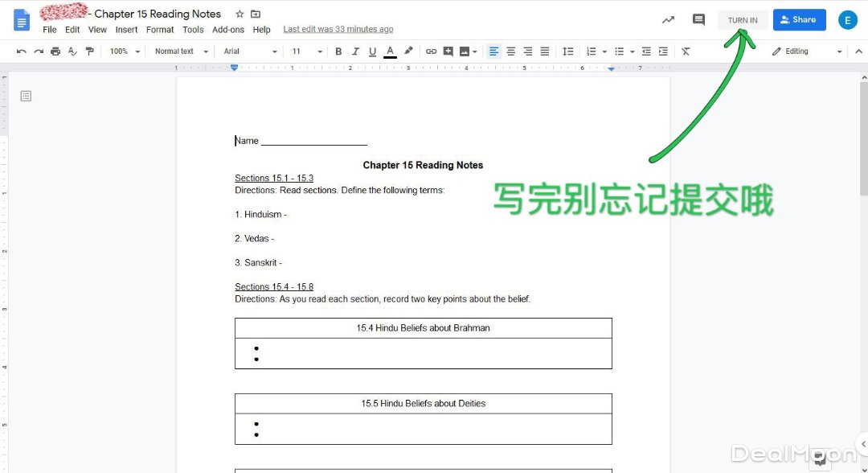Viewport: 868px width, 473px height.
Task: Open the text color picker
Action: (390, 51)
